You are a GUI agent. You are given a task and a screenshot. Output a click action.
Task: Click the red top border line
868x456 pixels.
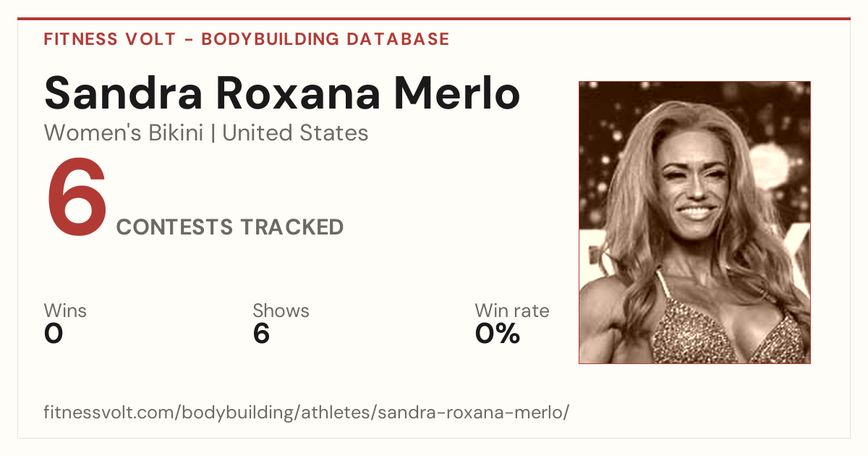[434, 19]
